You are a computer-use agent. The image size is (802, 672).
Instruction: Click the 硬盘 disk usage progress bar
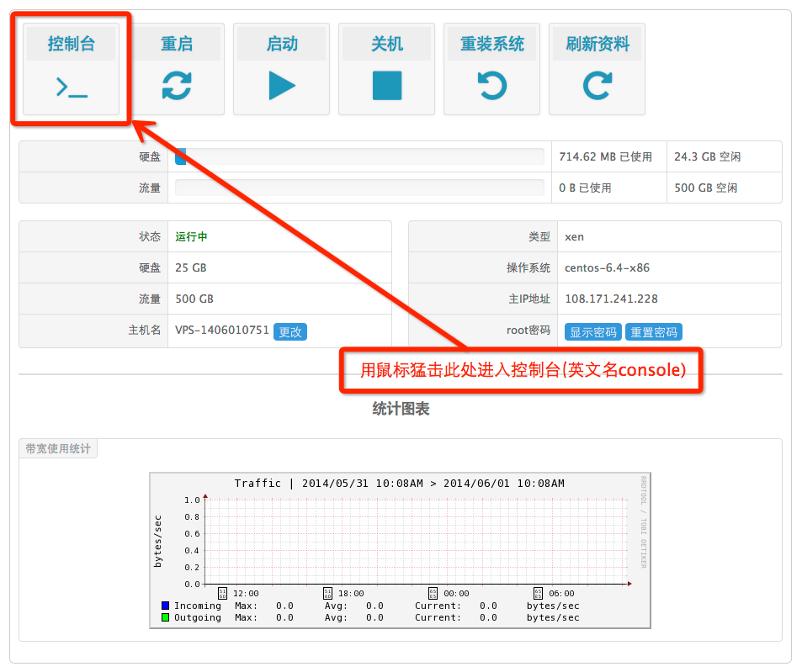tap(359, 156)
